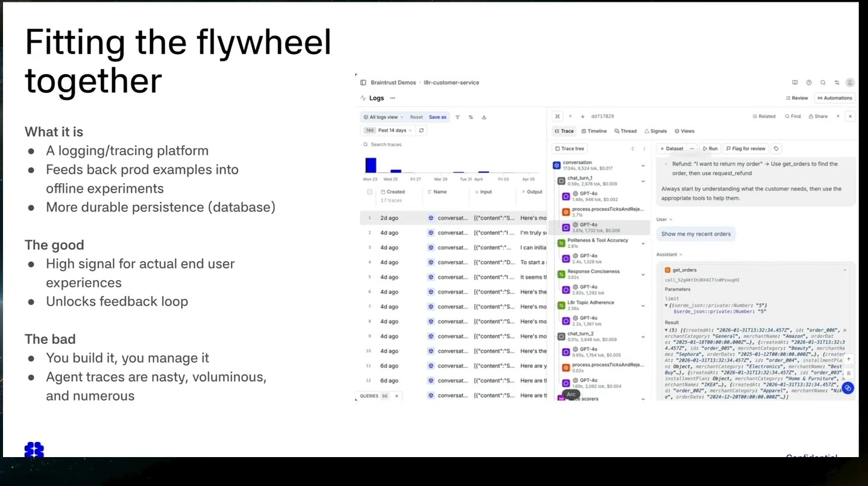Viewport: 868px width, 486px height.
Task: Click the blue round copilot button
Action: tap(848, 388)
